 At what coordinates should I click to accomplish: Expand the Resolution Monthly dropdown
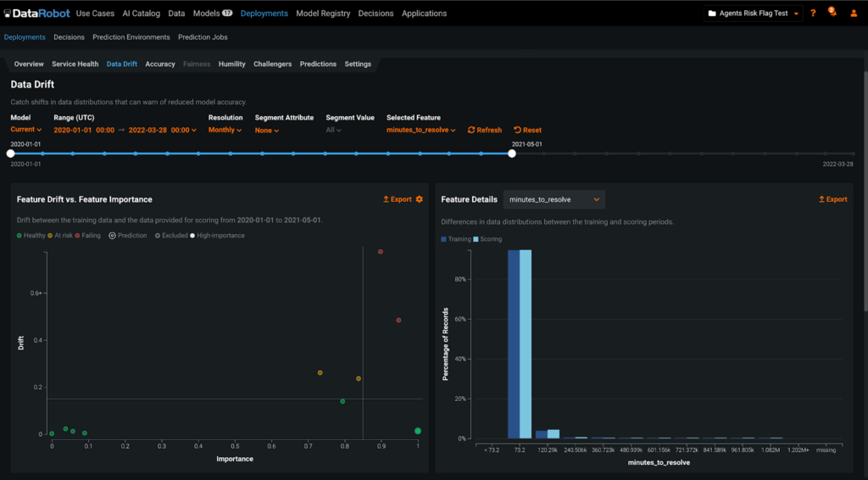coord(225,131)
